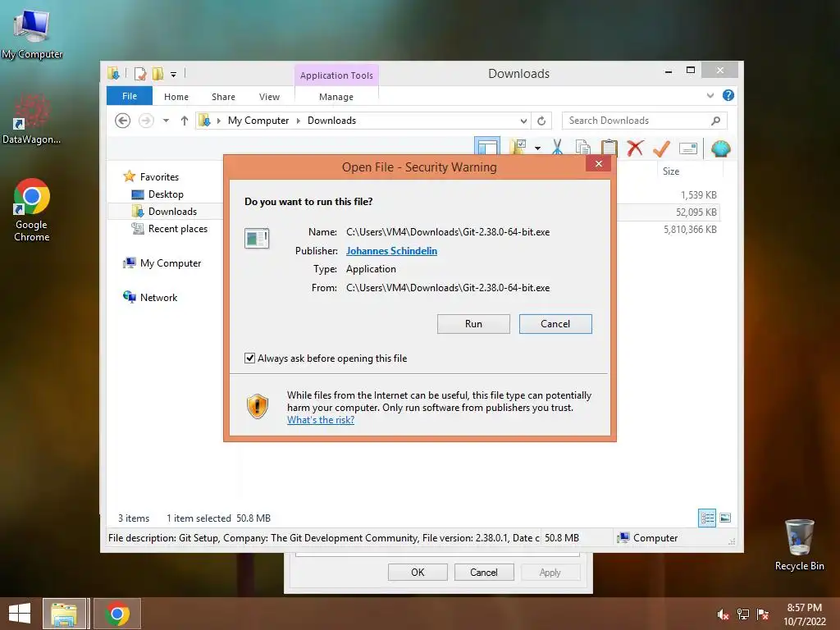Screen dimensions: 840x630
Task: Click the Cut scissors toolbar icon
Action: tap(557, 148)
